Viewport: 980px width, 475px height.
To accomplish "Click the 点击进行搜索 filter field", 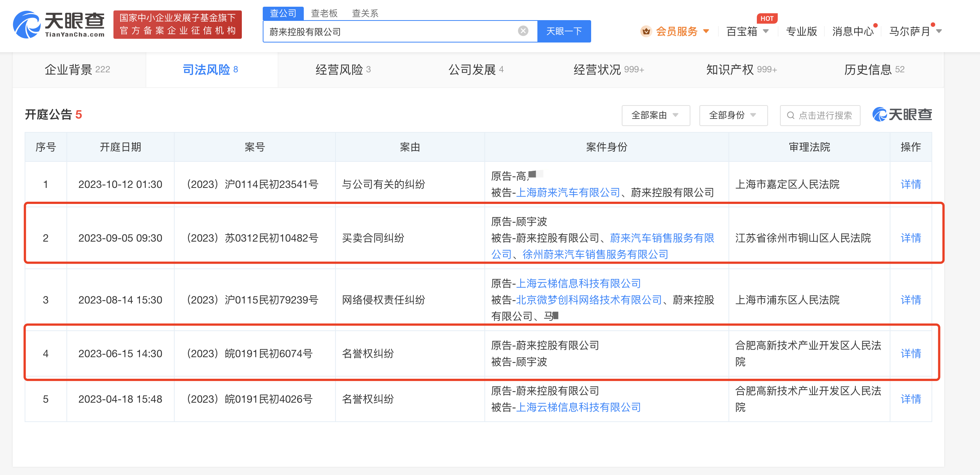I will (x=820, y=115).
